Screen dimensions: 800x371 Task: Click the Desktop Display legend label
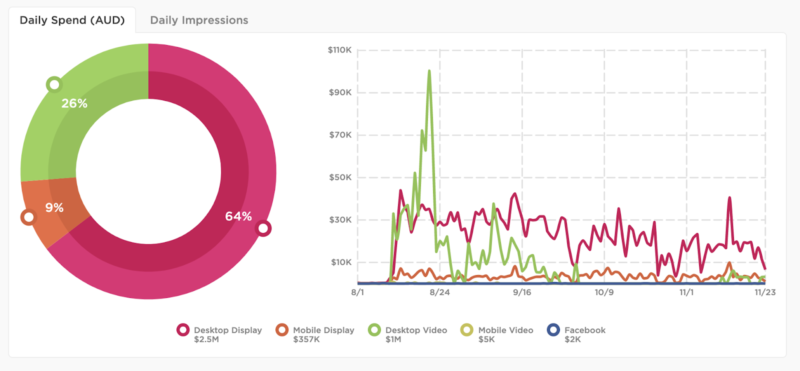pyautogui.click(x=228, y=330)
